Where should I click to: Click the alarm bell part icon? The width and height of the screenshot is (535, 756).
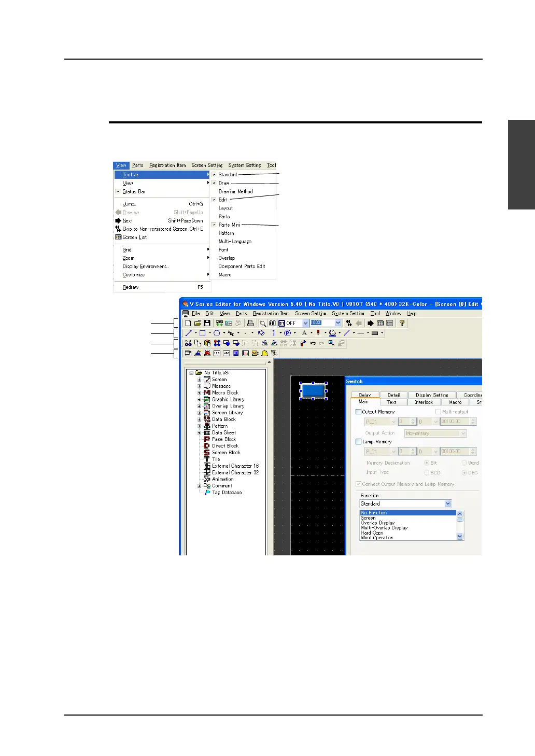click(264, 353)
